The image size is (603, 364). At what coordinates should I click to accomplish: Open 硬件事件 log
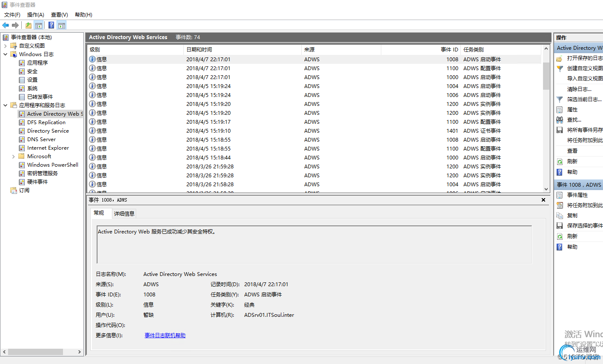[x=37, y=182]
